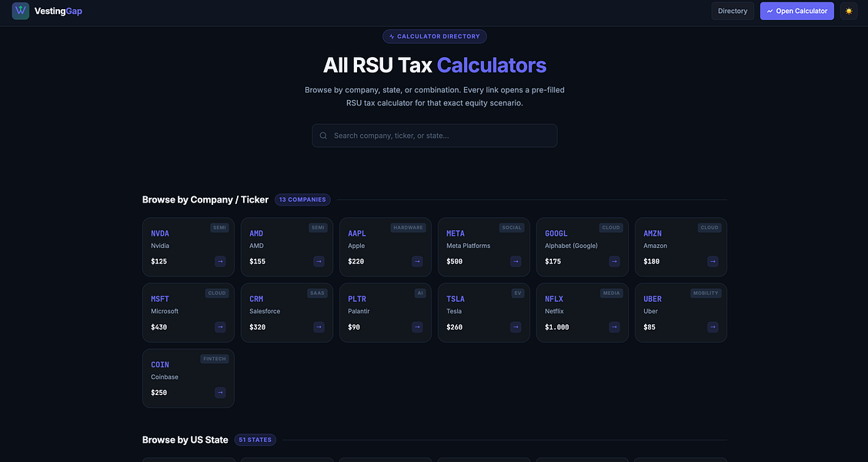Click the UBER card arrow icon
The image size is (868, 462).
tap(713, 326)
